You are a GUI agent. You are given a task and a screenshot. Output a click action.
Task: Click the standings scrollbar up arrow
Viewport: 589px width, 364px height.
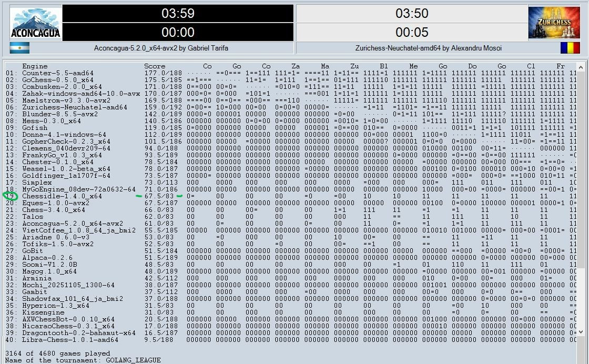click(x=581, y=68)
